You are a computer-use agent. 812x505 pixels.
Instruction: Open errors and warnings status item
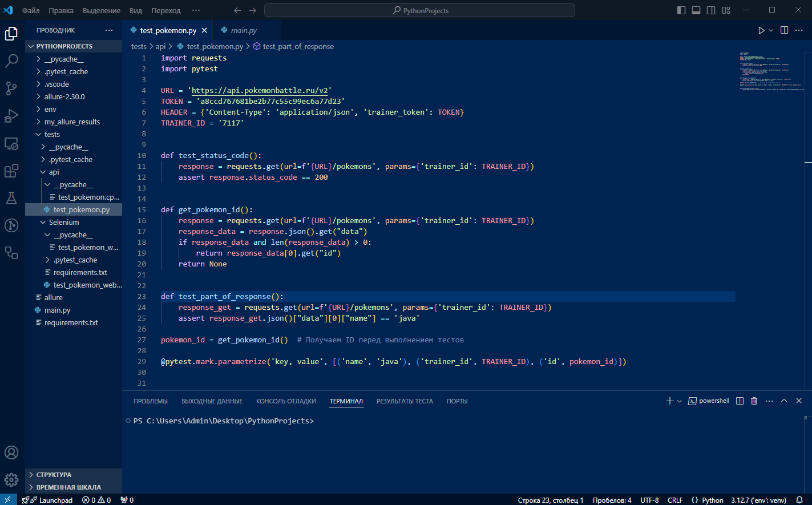click(96, 500)
